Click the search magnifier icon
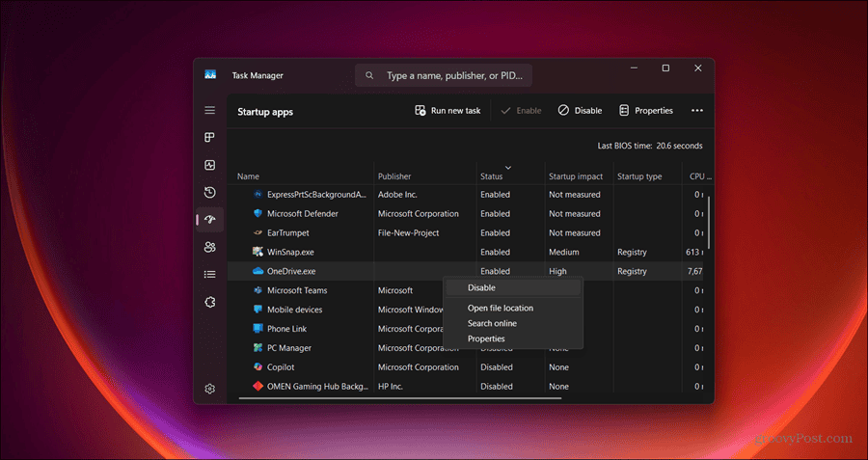868x460 pixels. click(369, 75)
